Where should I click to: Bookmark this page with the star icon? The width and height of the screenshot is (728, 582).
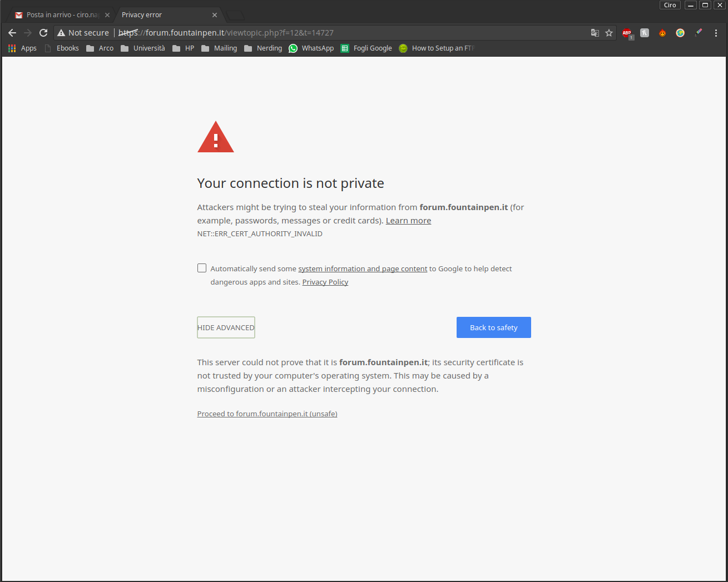click(609, 33)
